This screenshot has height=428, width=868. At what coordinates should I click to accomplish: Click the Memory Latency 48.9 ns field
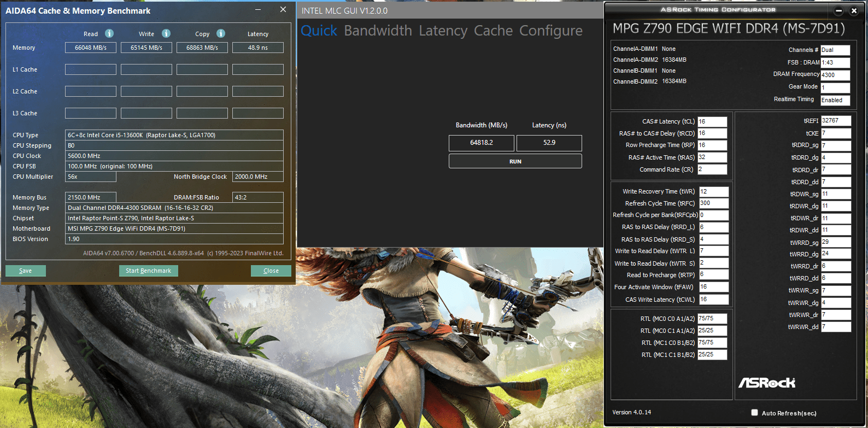[x=258, y=48]
